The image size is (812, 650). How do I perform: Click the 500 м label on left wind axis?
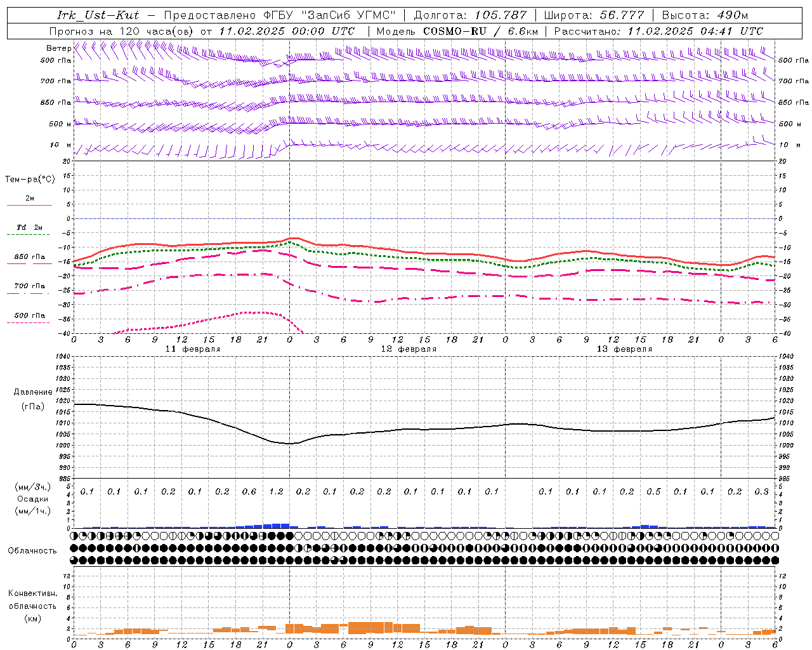pyautogui.click(x=61, y=124)
